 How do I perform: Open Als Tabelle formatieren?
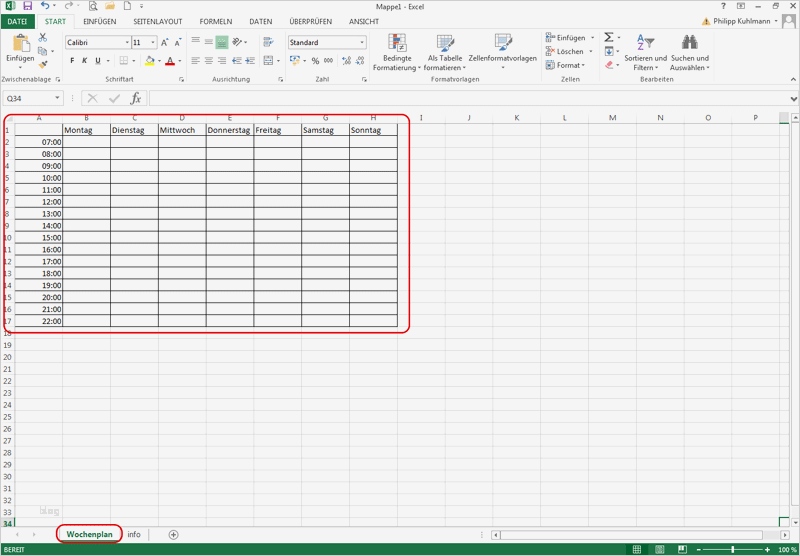point(445,53)
